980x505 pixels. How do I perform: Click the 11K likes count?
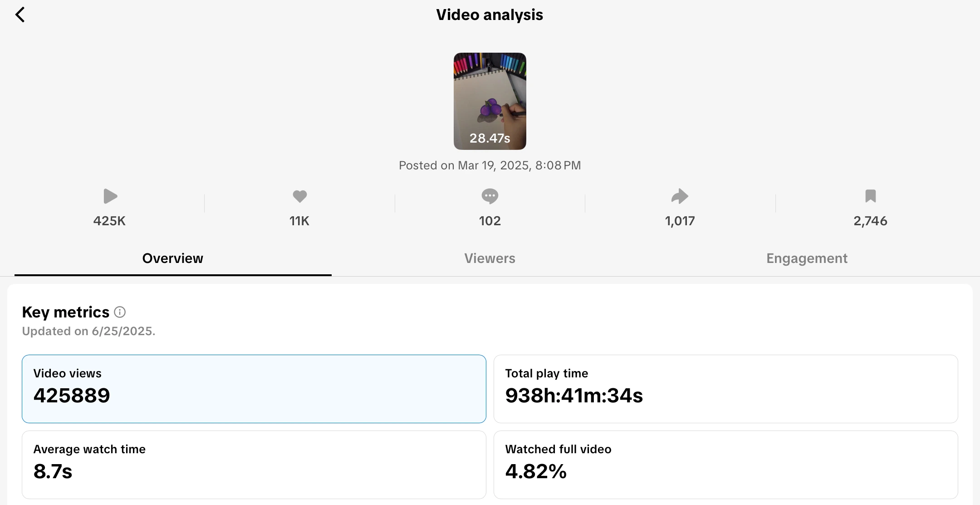click(x=299, y=221)
